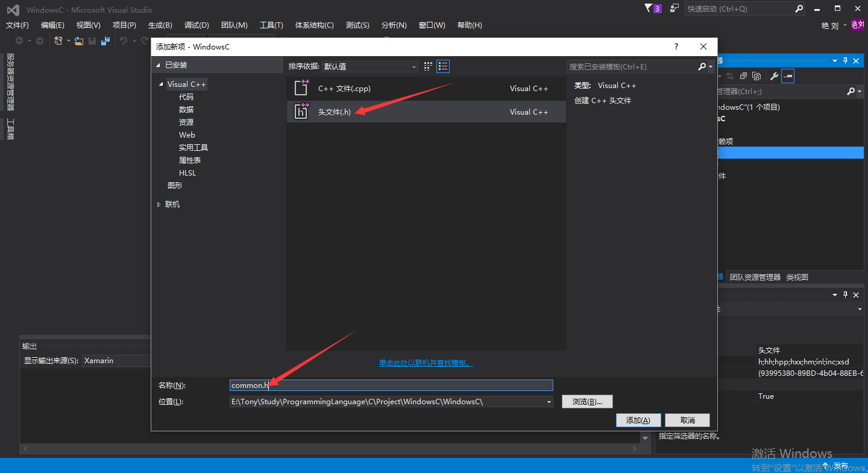Image resolution: width=868 pixels, height=473 pixels.
Task: Click the Save All toolbar icon
Action: coord(105,40)
